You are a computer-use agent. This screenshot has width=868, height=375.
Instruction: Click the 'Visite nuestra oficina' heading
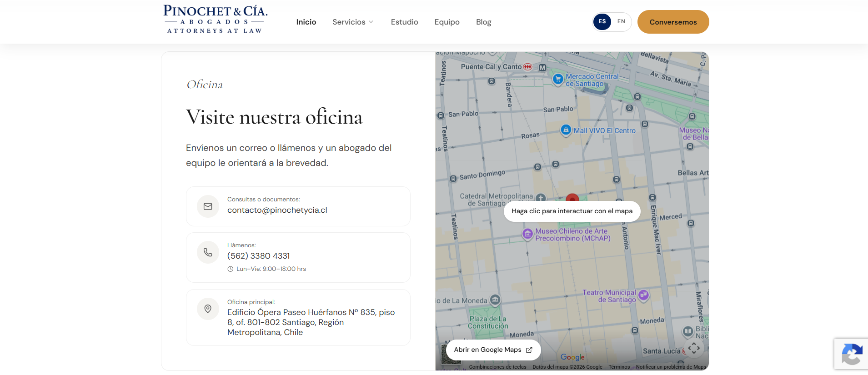(x=274, y=117)
